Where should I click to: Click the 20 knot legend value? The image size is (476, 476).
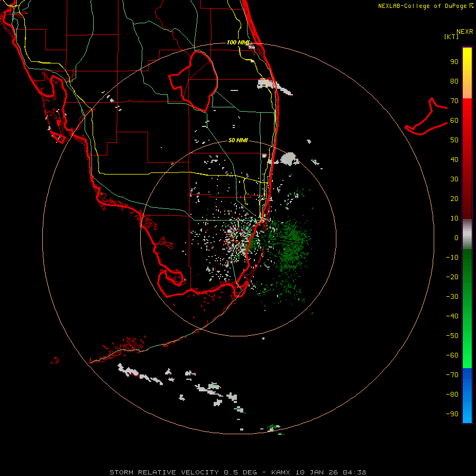coord(454,198)
